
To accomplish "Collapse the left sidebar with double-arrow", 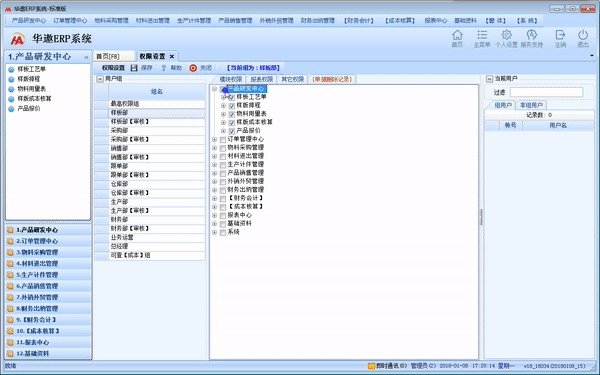I will point(86,57).
